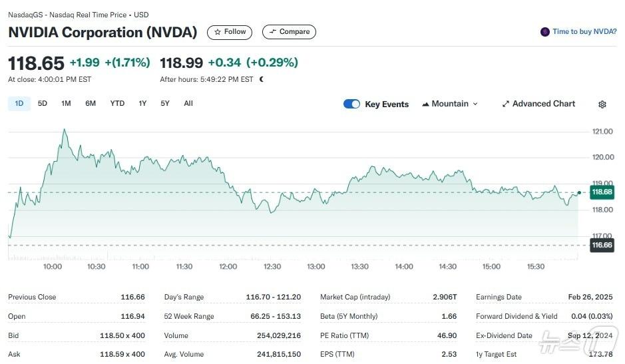Click the Forward Dividend & Yield value
Screen dimensions: 625x364
point(592,316)
